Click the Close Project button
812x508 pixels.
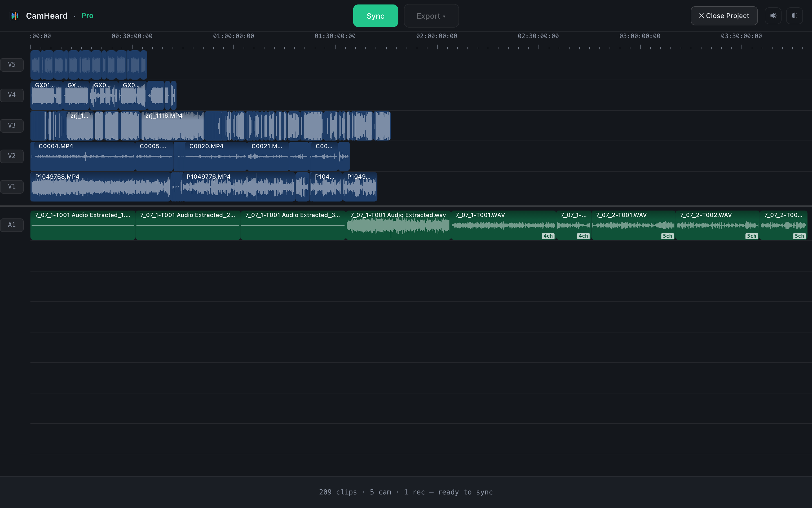tap(724, 16)
